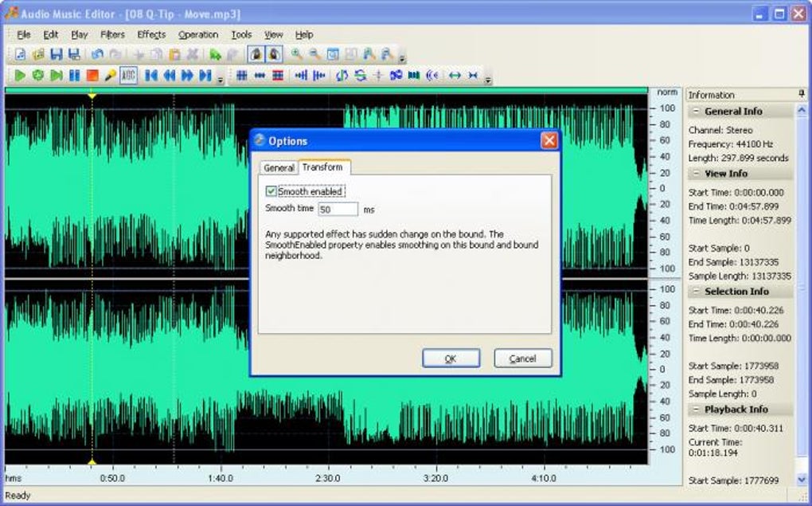
Task: Open the Help menu
Action: 304,35
